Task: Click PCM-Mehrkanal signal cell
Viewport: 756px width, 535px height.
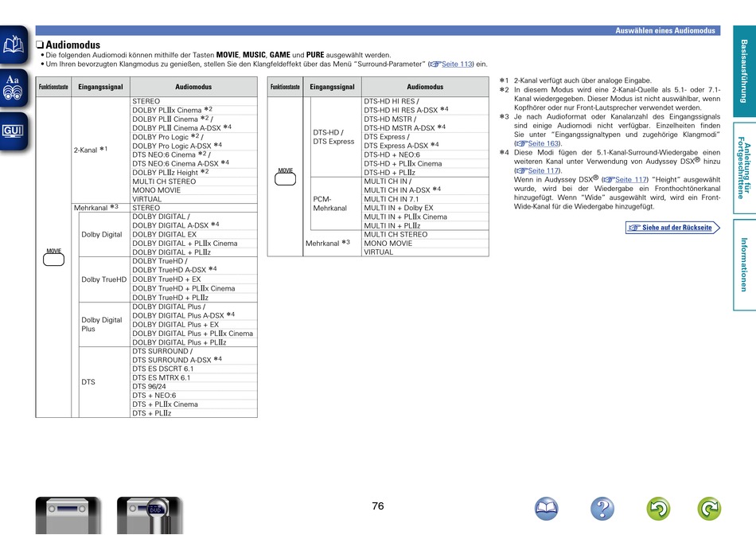Action: (336, 204)
